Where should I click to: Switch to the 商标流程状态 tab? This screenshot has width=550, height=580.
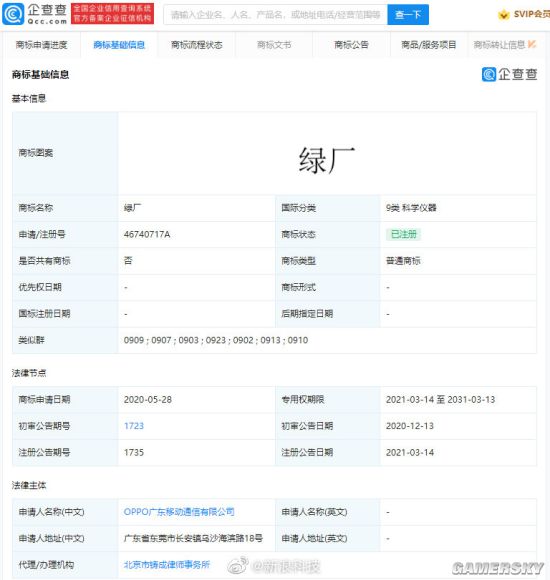tap(196, 45)
